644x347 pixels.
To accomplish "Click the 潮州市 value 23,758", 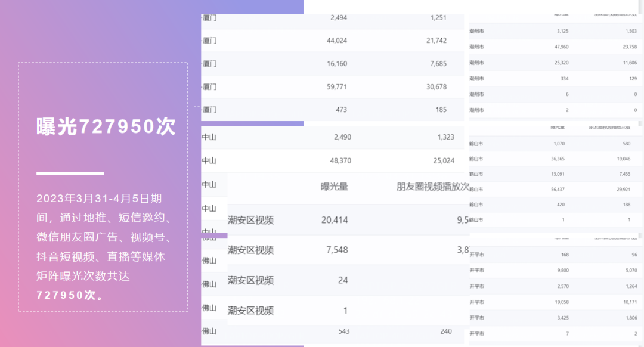I will pos(630,47).
